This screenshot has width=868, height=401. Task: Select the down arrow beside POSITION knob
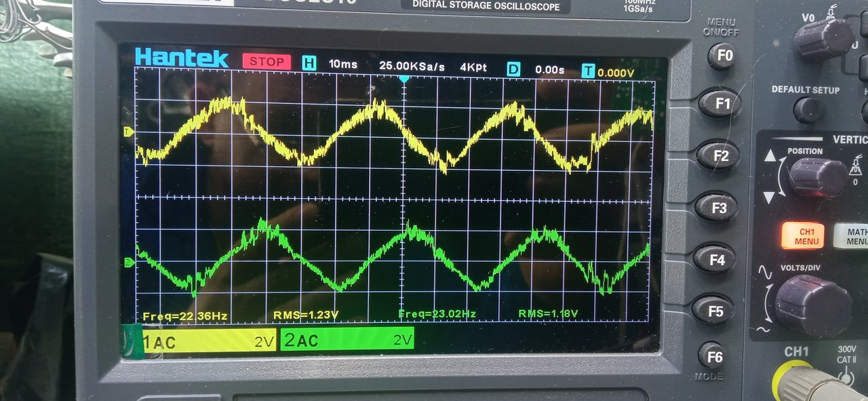point(769,197)
